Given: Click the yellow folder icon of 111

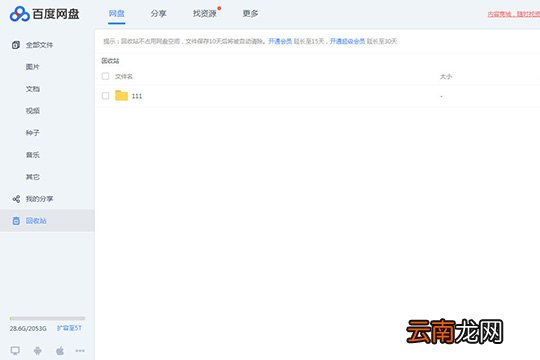Looking at the screenshot, I should 121,95.
